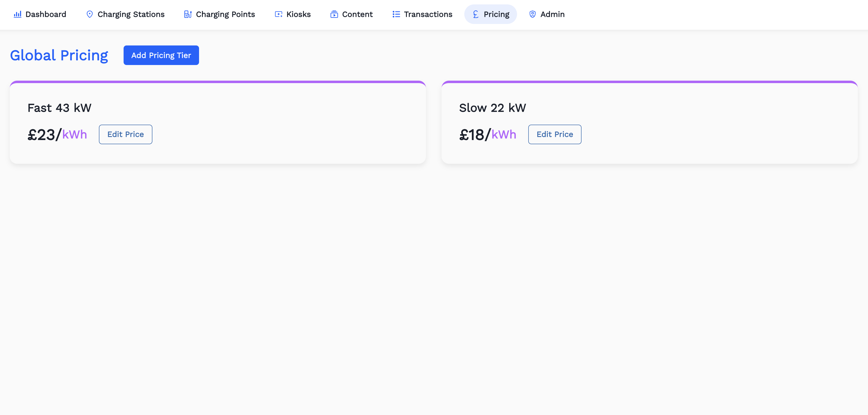Select the Admin shield icon
This screenshot has width=868, height=415.
[532, 14]
